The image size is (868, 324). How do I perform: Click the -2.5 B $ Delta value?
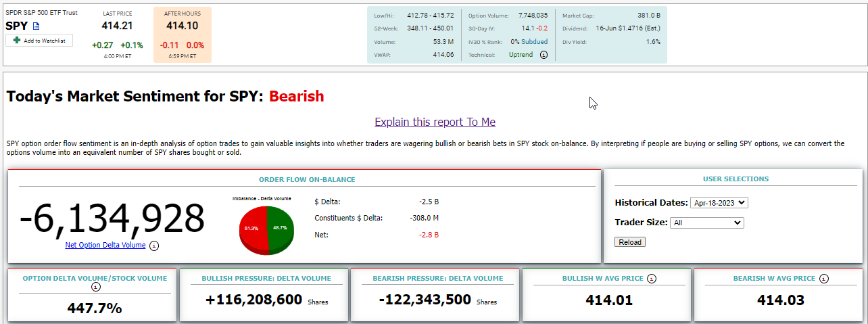tap(429, 202)
